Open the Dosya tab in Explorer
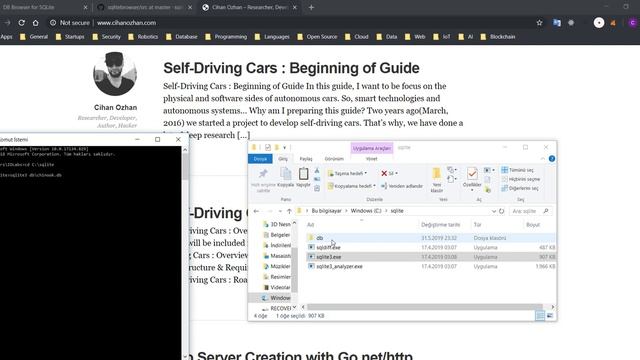 click(x=260, y=159)
